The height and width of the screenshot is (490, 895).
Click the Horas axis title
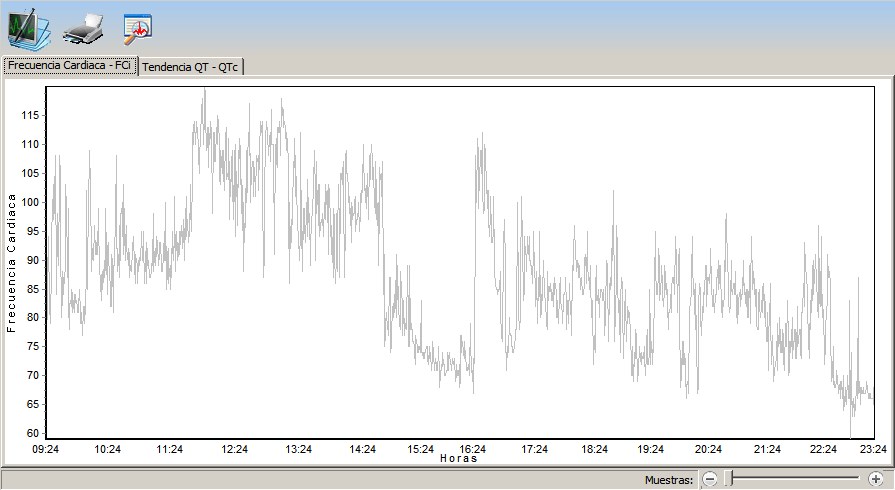(x=458, y=459)
